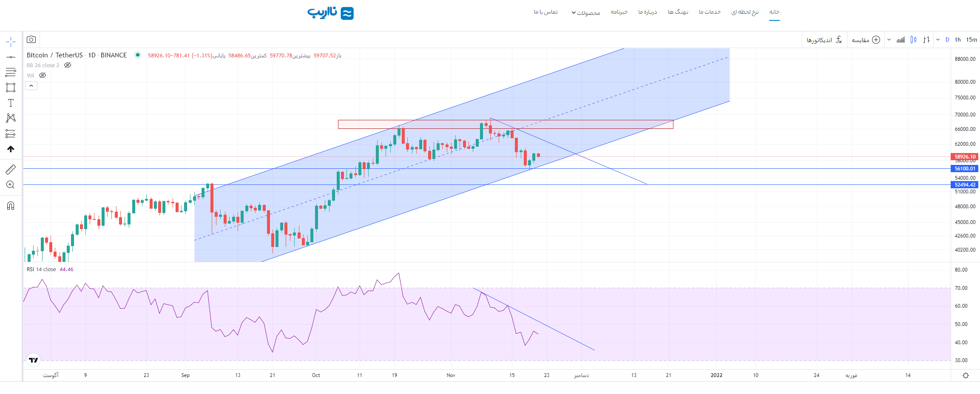Image resolution: width=980 pixels, height=394 pixels.
Task: Select the arrow up marker tool
Action: pyautogui.click(x=11, y=149)
